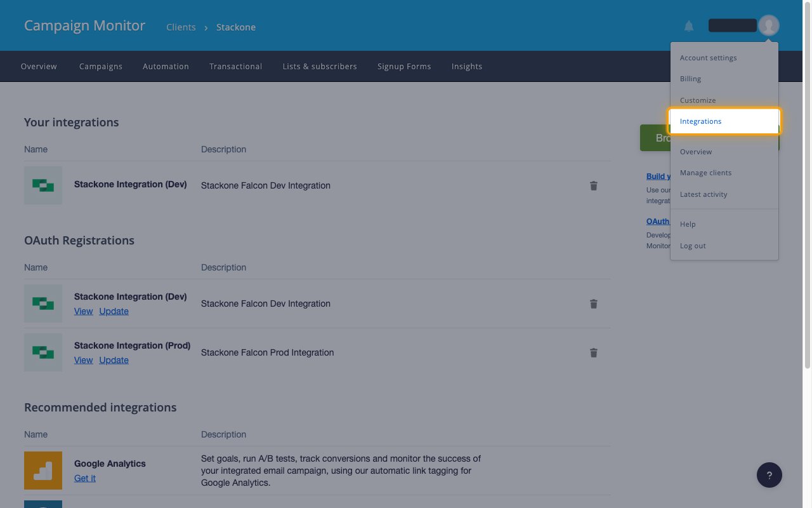Click the Clients breadcrumb link
812x508 pixels.
click(x=181, y=27)
